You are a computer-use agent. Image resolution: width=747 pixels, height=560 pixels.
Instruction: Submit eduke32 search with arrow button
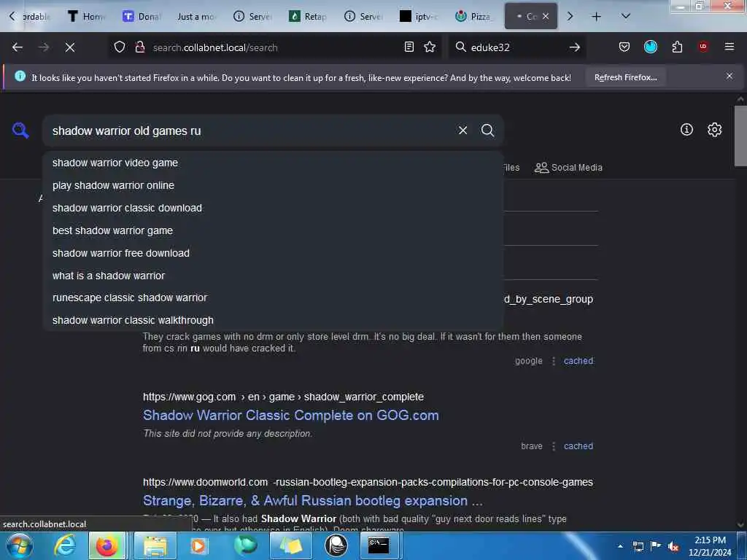point(575,47)
